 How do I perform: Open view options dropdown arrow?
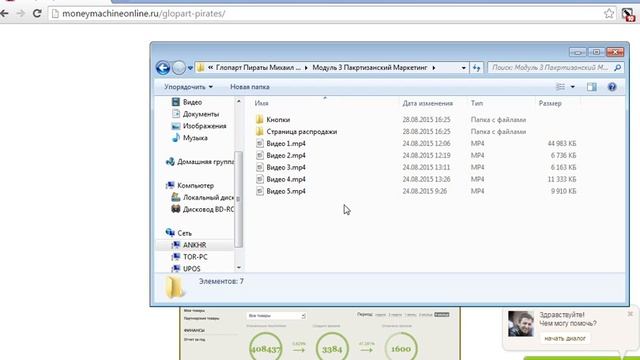coord(572,87)
